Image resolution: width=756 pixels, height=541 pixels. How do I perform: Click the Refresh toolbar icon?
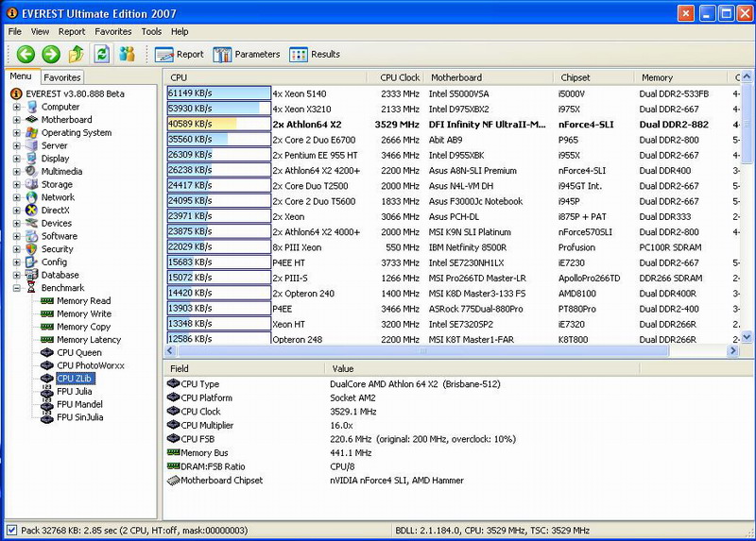pyautogui.click(x=102, y=54)
